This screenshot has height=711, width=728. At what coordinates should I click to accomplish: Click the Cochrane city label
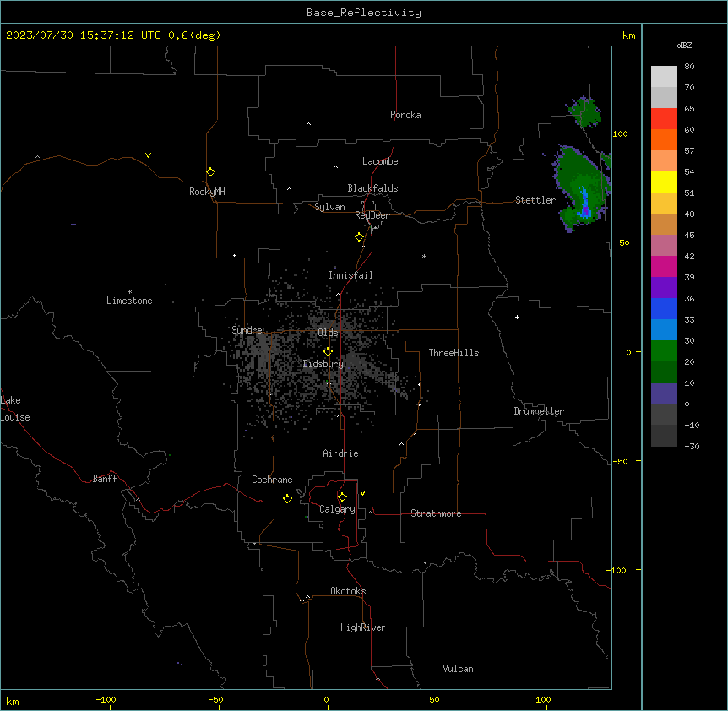tap(272, 480)
